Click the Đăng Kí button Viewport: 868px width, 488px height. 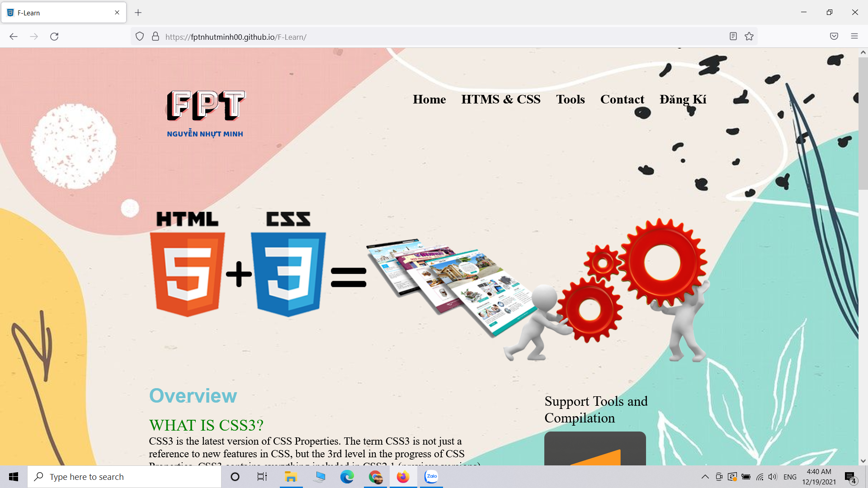(x=683, y=99)
